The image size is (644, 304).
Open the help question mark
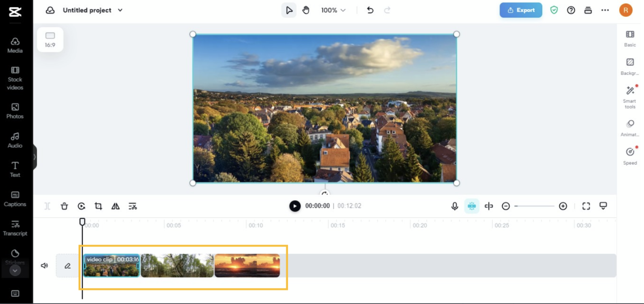pos(571,10)
